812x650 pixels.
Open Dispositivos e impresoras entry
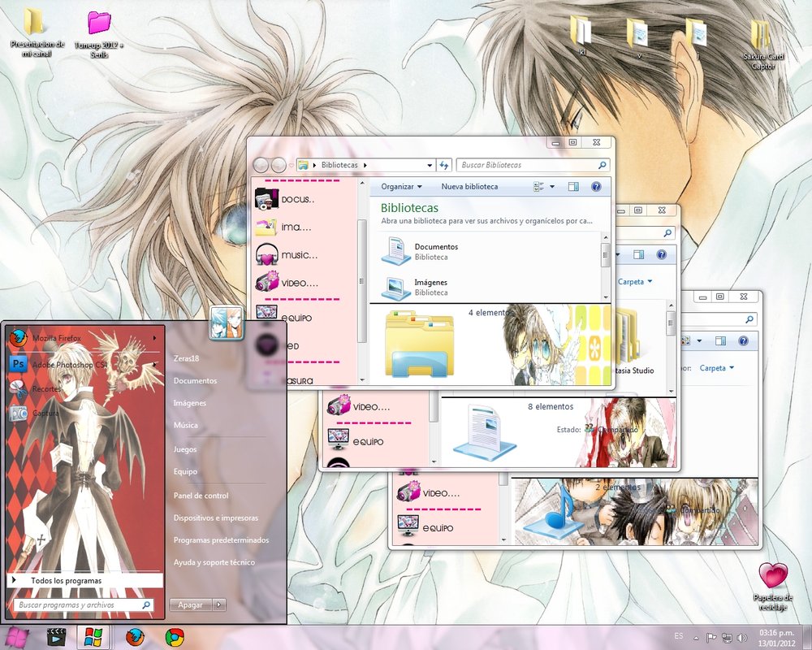click(x=215, y=518)
